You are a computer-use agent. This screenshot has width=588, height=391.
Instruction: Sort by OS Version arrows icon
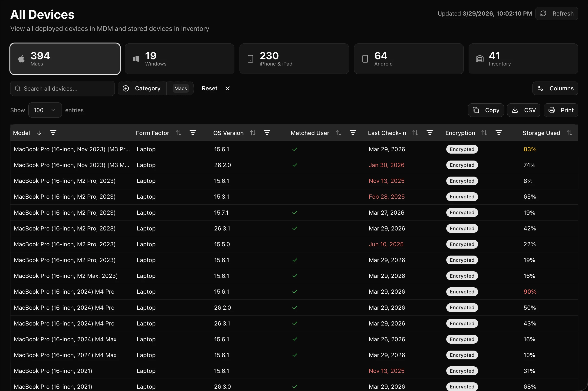(x=253, y=133)
